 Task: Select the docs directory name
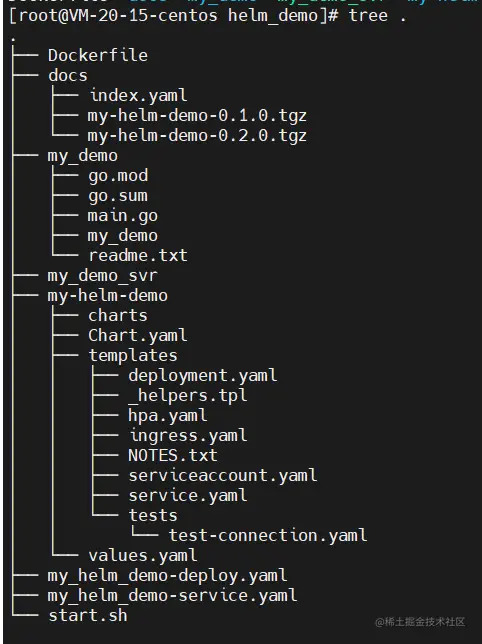click(68, 76)
